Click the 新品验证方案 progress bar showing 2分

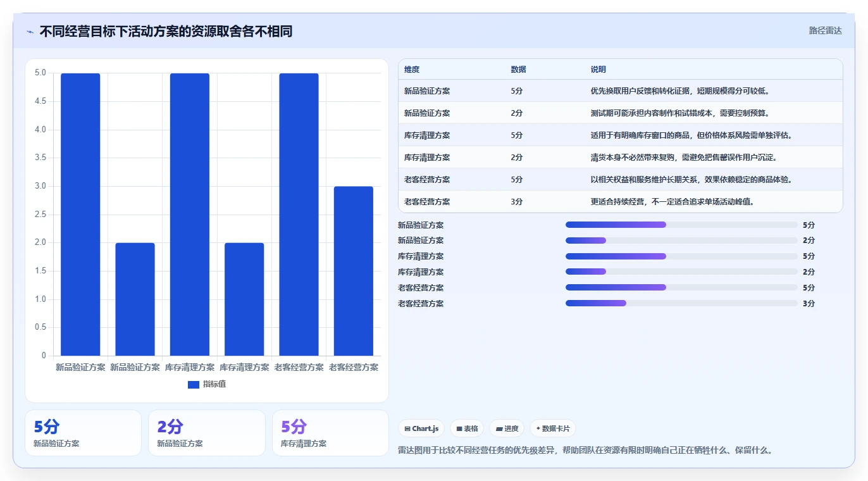(681, 240)
